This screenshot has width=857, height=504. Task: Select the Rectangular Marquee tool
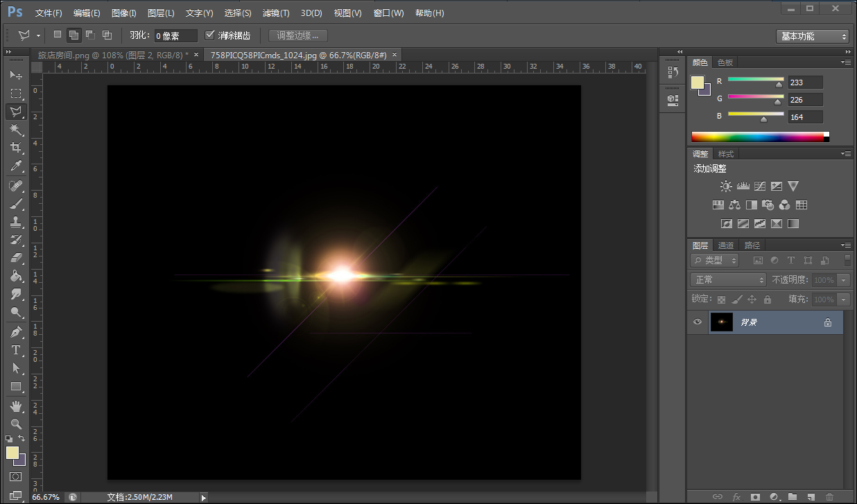(x=16, y=93)
